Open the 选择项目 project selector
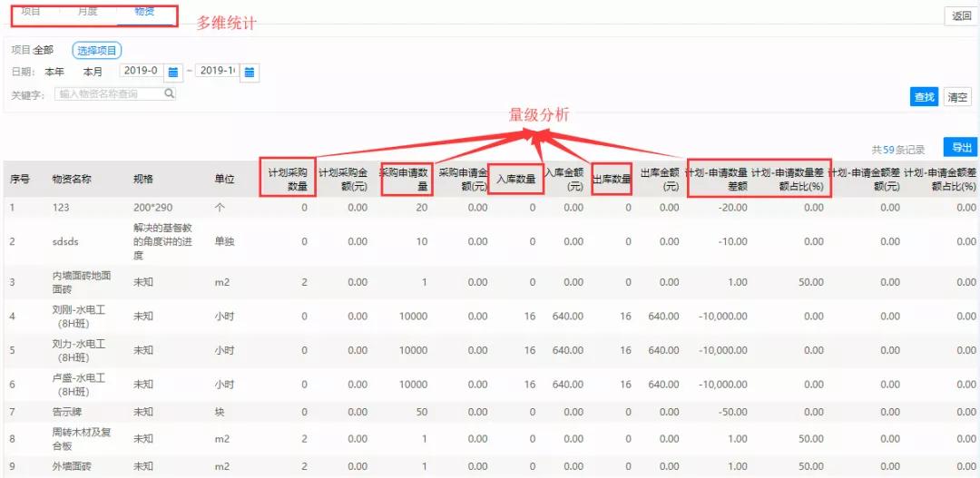Screen dimensions: 980x478 (97, 51)
